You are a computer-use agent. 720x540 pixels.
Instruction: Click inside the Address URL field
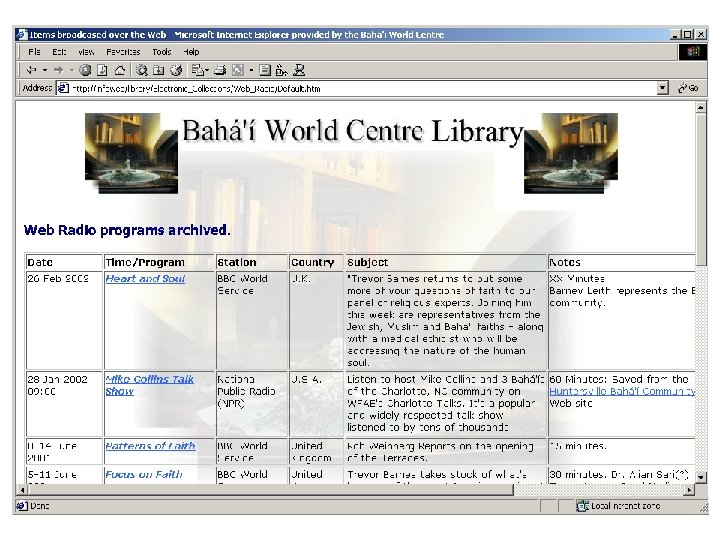click(x=363, y=88)
